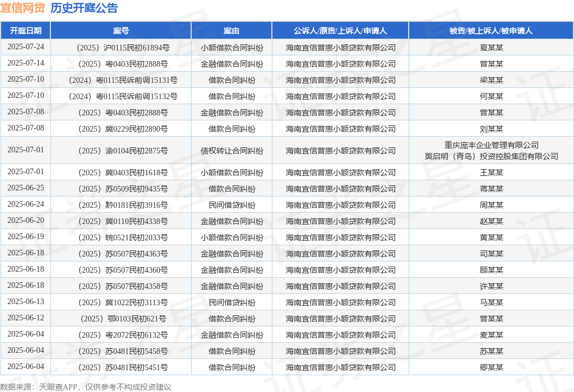Click 金融借款合同纠纷 in the 麦某某 row
The height and width of the screenshot is (392, 574).
click(x=232, y=334)
